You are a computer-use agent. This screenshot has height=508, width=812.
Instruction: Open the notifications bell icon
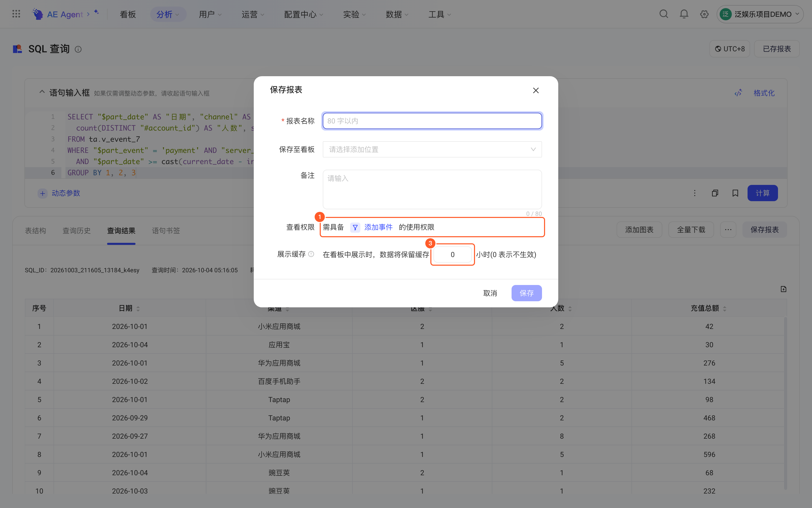pyautogui.click(x=684, y=14)
